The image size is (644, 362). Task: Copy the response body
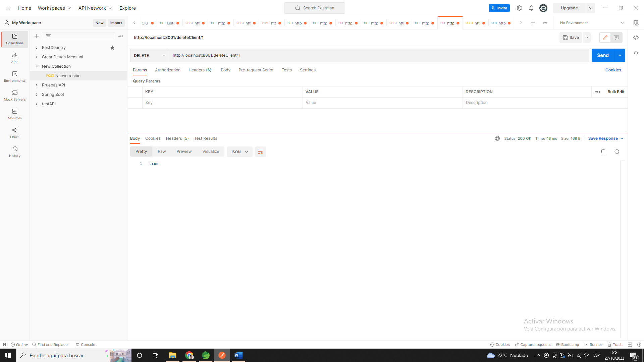pyautogui.click(x=604, y=152)
